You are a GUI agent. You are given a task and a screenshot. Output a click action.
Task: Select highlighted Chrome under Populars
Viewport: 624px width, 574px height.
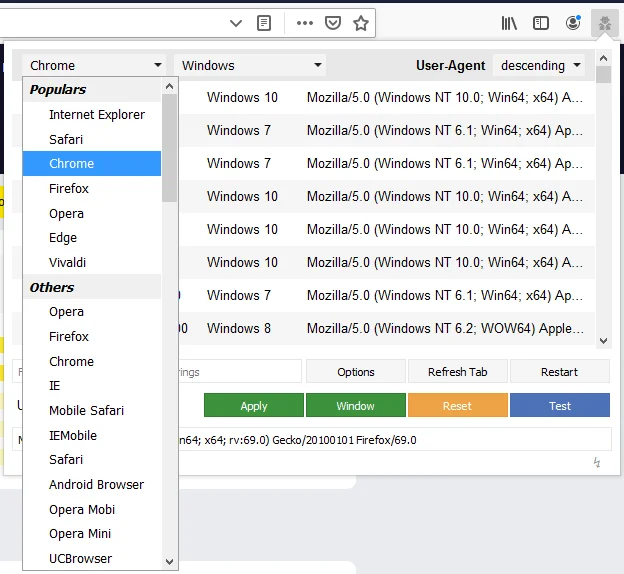click(92, 164)
